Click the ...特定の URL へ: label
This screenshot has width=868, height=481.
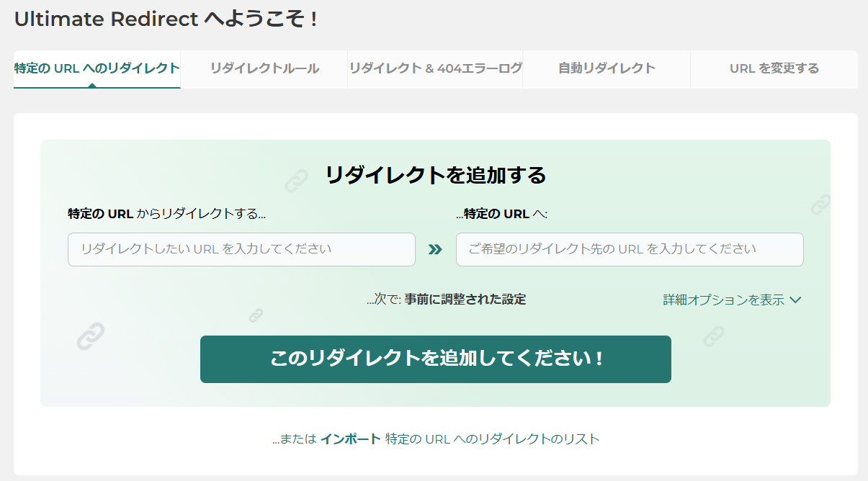coord(502,214)
